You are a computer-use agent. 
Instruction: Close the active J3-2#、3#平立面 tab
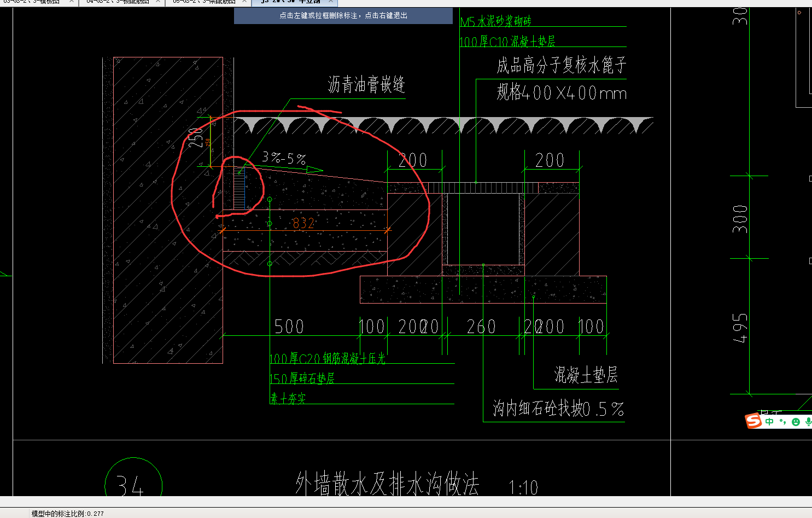(x=330, y=2)
